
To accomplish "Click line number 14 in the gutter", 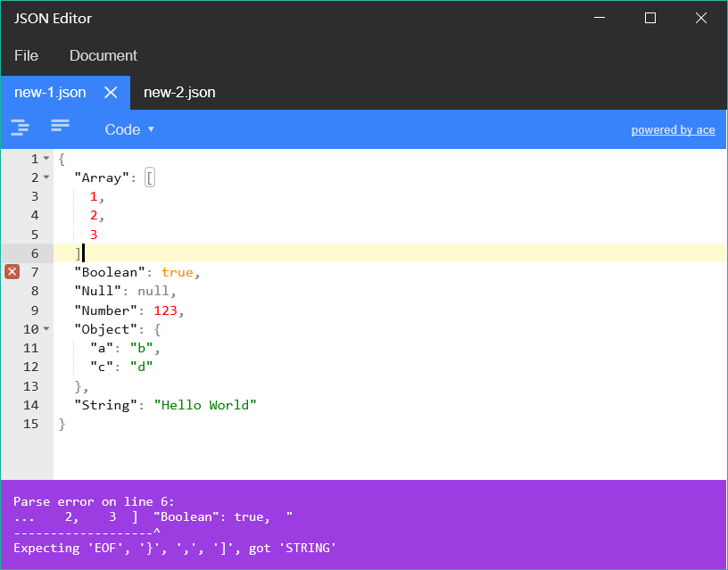I will point(31,405).
